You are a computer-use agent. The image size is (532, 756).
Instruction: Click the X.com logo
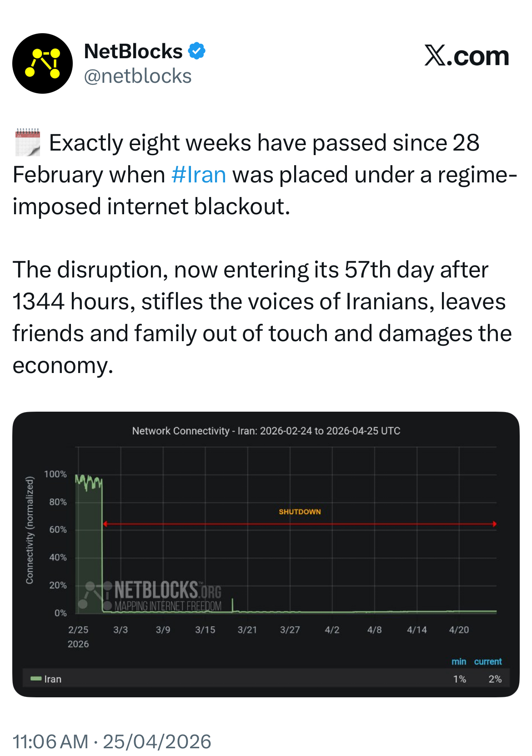[467, 56]
